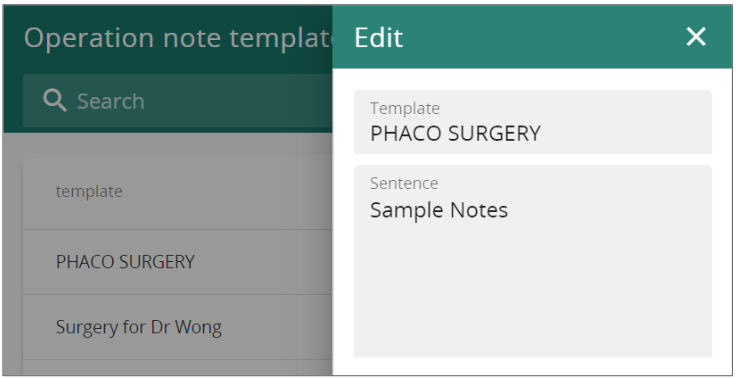Click into the Template input field
This screenshot has width=736, height=378.
tap(533, 122)
